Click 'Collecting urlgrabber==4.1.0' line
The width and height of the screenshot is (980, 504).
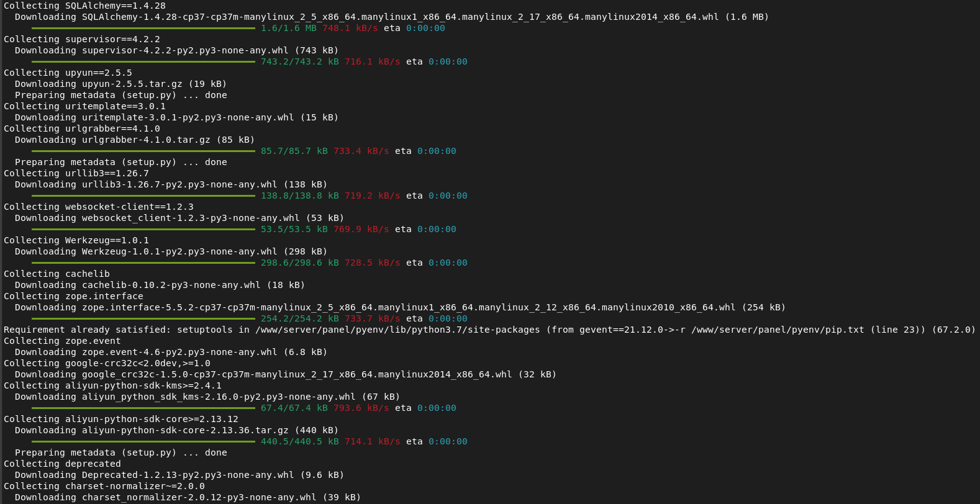coord(82,128)
